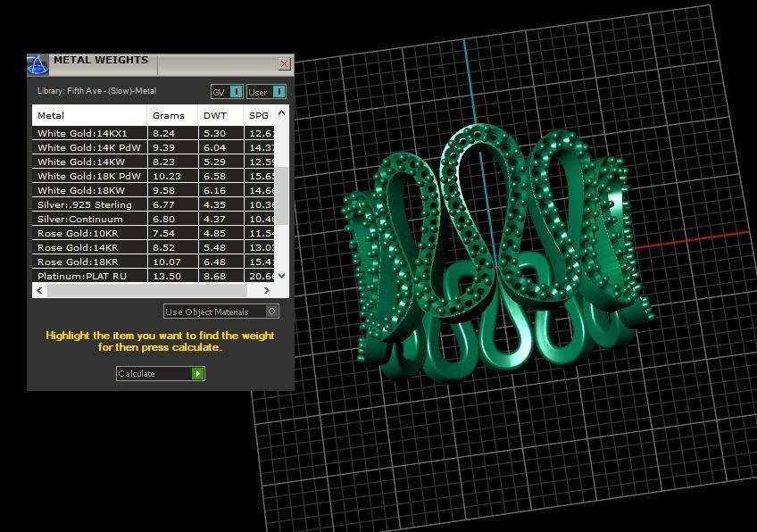
Task: Sort by the Metal column header
Action: 89,116
